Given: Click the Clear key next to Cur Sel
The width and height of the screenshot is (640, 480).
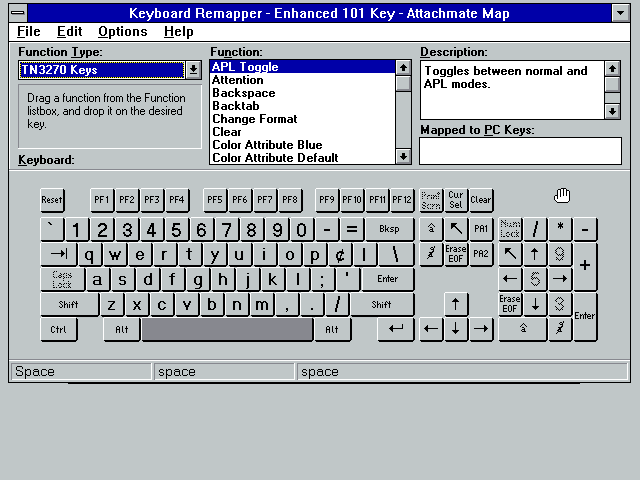Looking at the screenshot, I should tap(481, 200).
